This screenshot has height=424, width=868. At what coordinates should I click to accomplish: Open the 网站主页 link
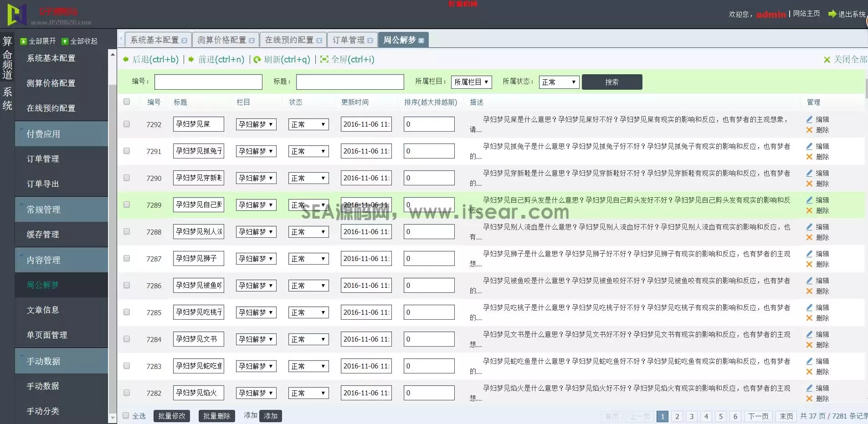click(x=806, y=14)
